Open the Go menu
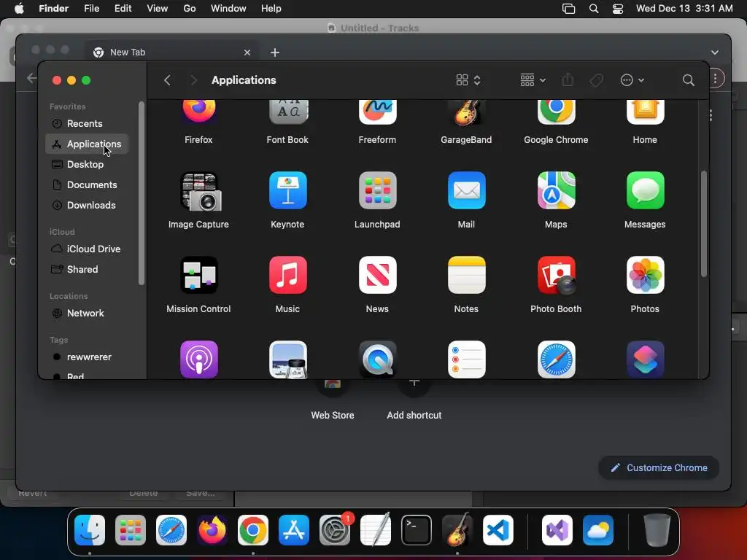Image resolution: width=747 pixels, height=560 pixels. 190,9
